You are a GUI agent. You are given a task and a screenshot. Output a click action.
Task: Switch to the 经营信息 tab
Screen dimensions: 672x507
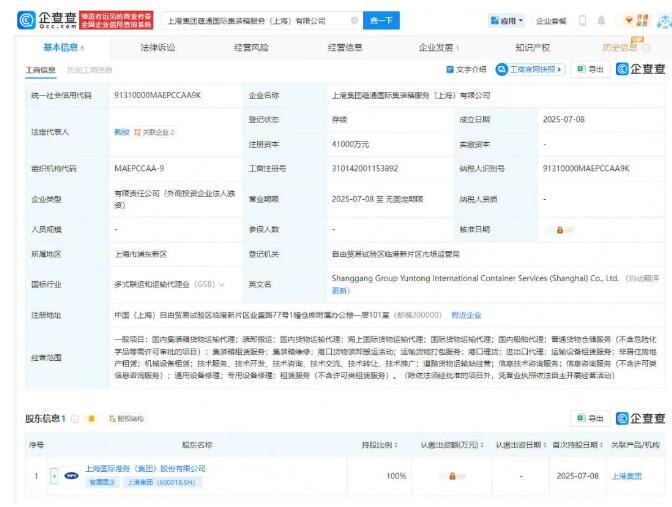pyautogui.click(x=345, y=47)
